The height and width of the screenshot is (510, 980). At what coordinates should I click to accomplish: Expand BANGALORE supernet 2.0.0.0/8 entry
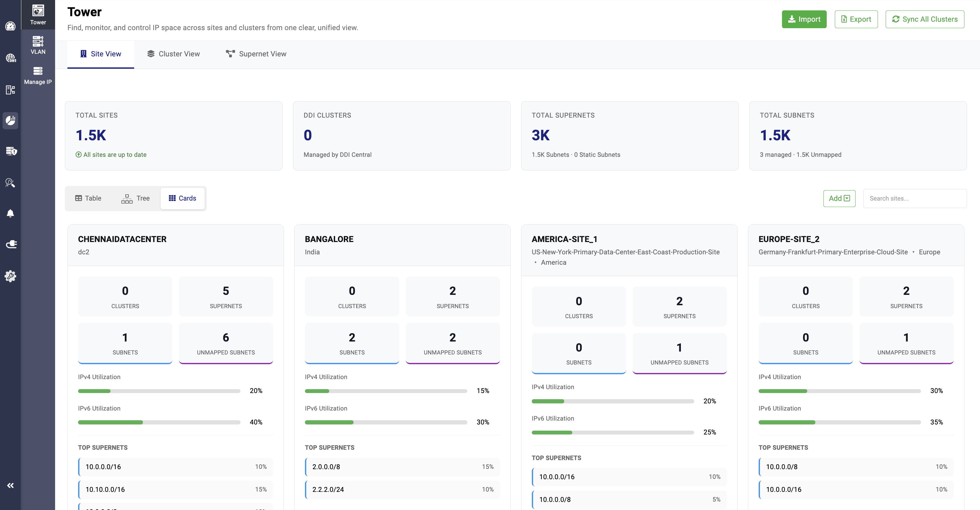[402, 467]
